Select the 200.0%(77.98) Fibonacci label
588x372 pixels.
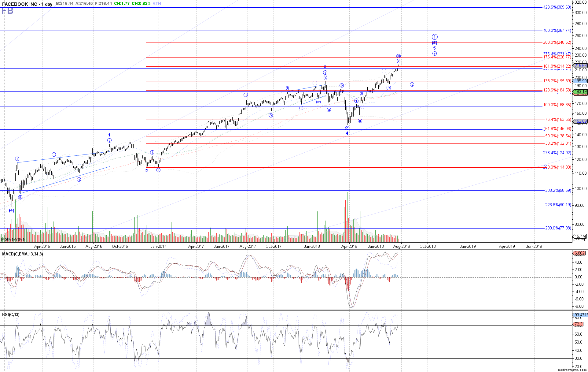(558, 228)
